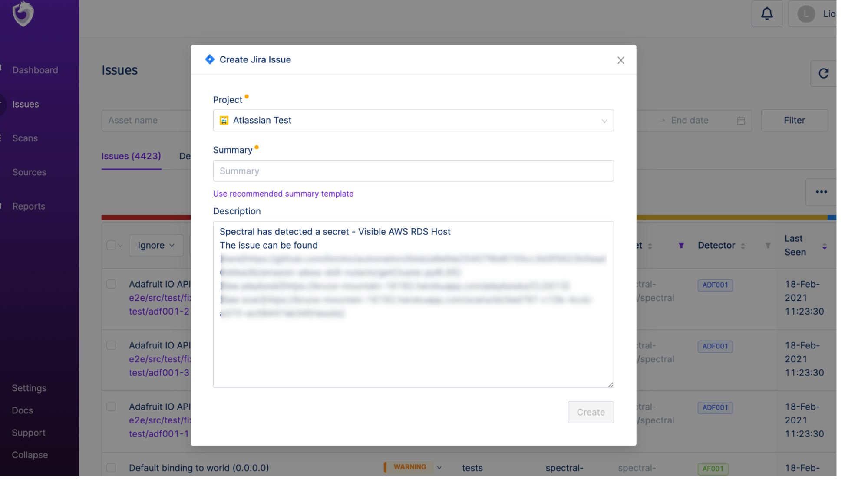The width and height of the screenshot is (868, 479).
Task: Open the three-dots more options menu
Action: point(821,192)
